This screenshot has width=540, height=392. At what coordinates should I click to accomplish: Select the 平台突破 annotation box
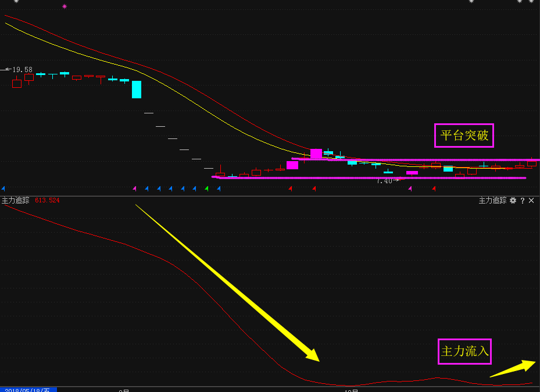(x=463, y=136)
